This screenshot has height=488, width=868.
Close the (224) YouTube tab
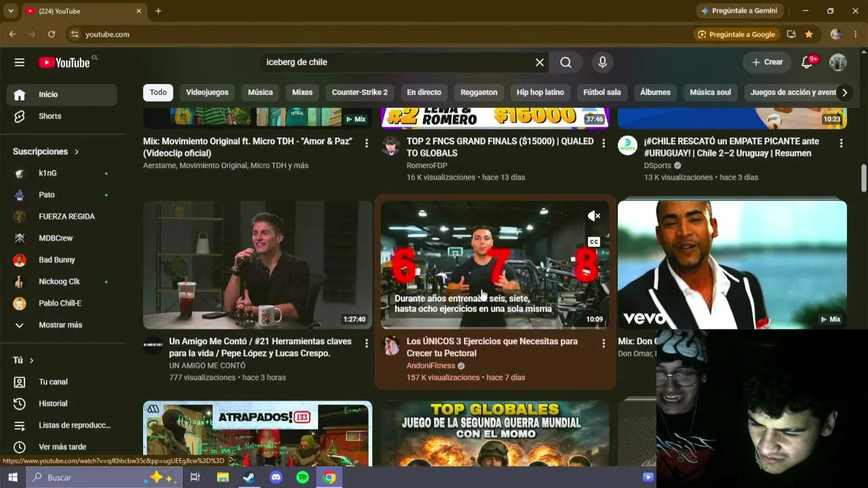139,11
